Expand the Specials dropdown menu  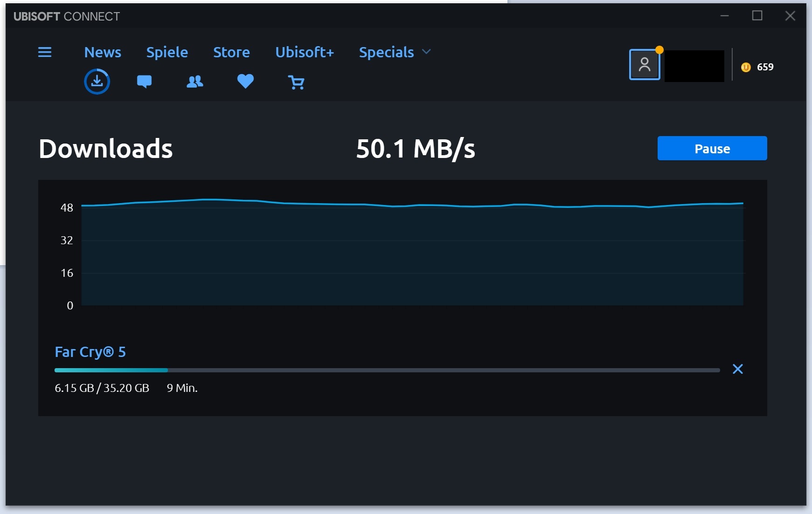395,52
